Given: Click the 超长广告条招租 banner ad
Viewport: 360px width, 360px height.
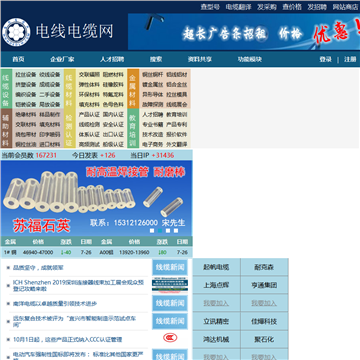Looking at the screenshot, I should point(244,32).
